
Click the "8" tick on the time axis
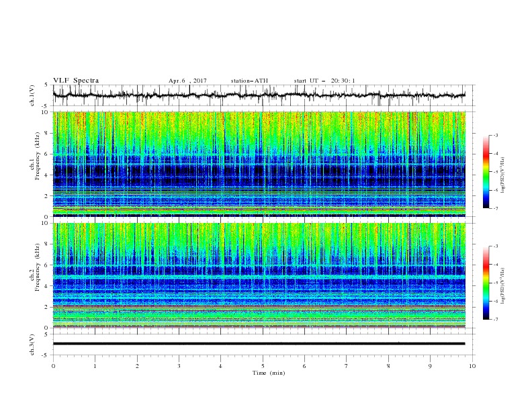[x=388, y=366]
